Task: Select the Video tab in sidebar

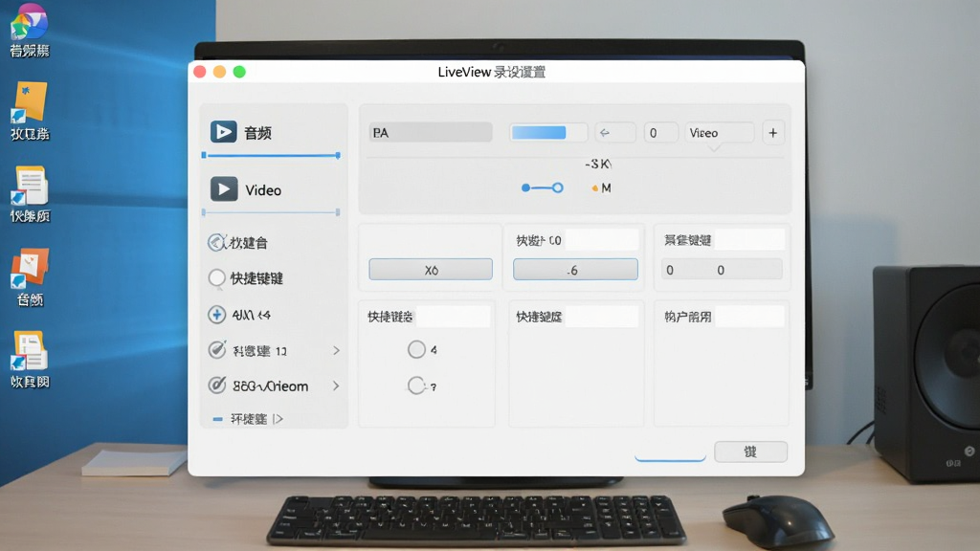Action: point(272,190)
